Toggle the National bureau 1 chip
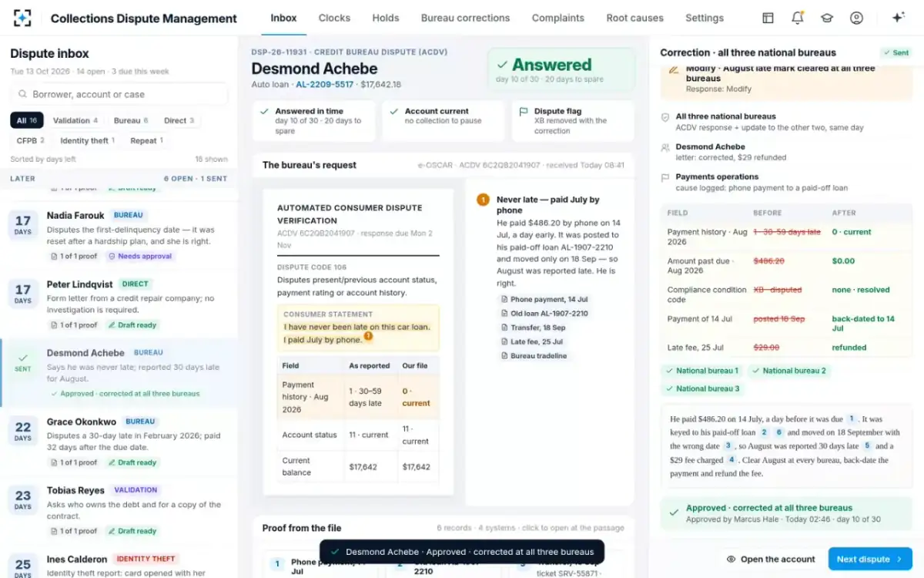This screenshot has width=924, height=578. (x=702, y=371)
